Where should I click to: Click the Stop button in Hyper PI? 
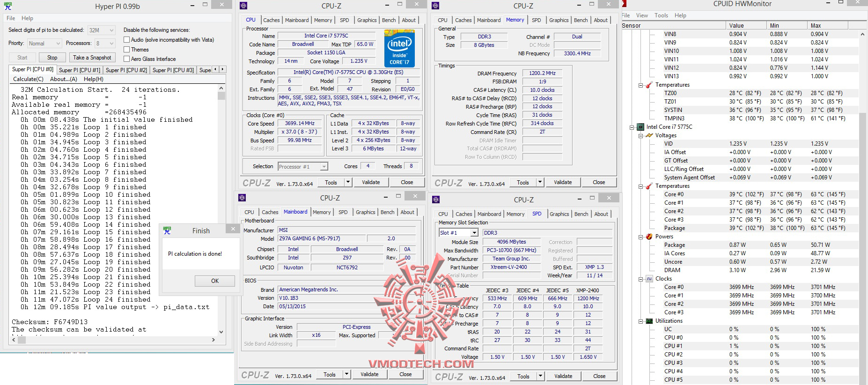point(52,58)
